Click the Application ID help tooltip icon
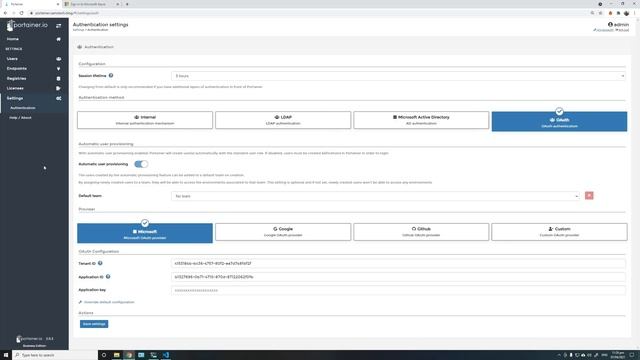The image size is (640, 360). click(x=108, y=277)
